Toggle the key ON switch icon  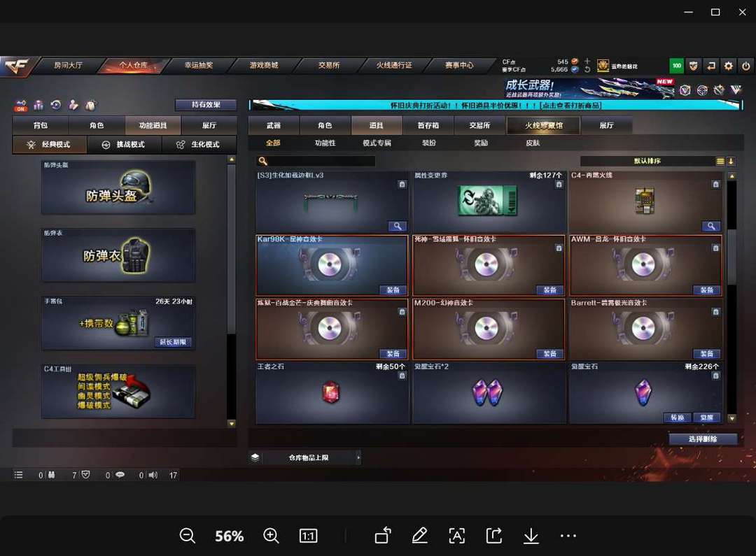point(21,106)
